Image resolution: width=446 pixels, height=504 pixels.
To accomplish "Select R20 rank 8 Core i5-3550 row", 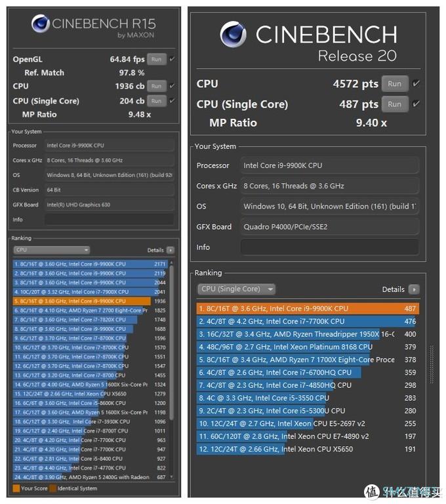I will pos(308,398).
